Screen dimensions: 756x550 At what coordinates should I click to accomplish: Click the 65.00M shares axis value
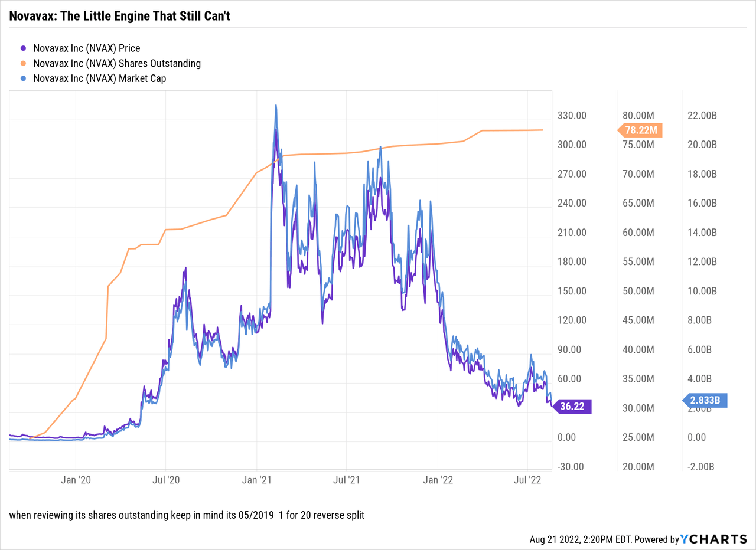click(x=640, y=203)
